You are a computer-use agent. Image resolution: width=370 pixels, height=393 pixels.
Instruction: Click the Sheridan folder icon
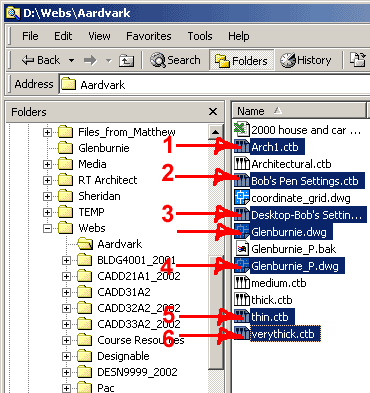coord(66,196)
